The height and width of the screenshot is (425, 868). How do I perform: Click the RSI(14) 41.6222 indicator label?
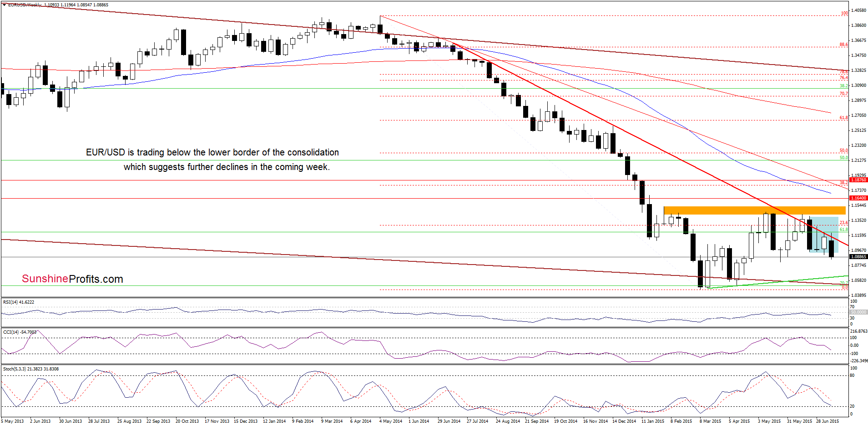tap(19, 302)
